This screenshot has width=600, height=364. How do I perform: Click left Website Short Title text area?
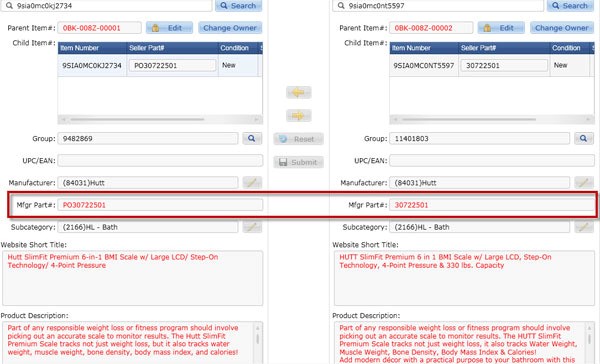[x=132, y=278]
